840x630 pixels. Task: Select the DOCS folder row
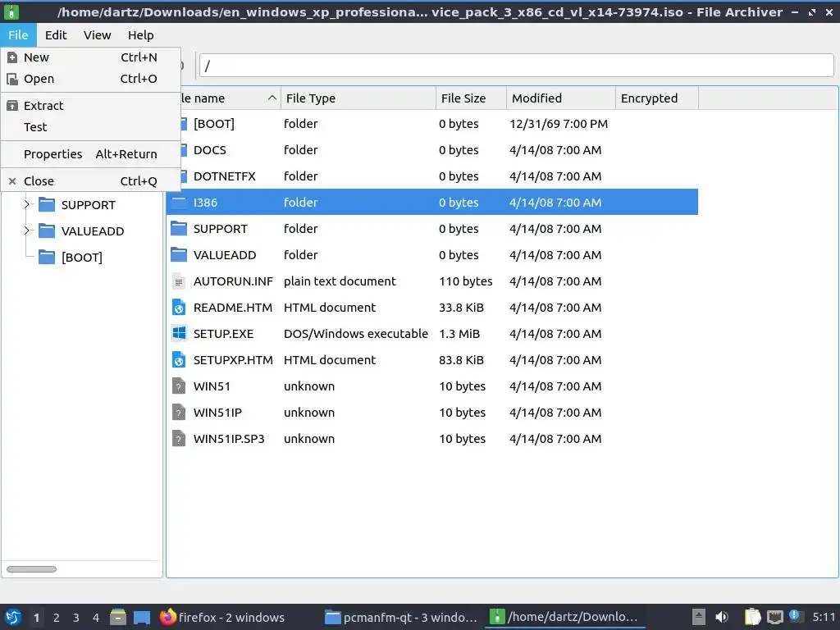point(431,150)
